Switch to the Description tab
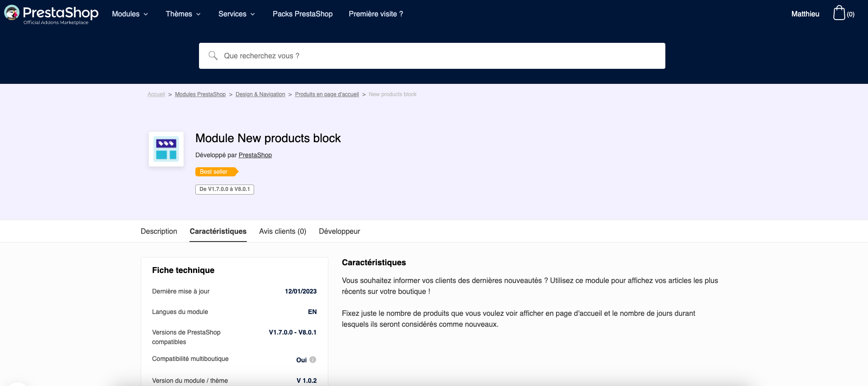 [x=159, y=232]
